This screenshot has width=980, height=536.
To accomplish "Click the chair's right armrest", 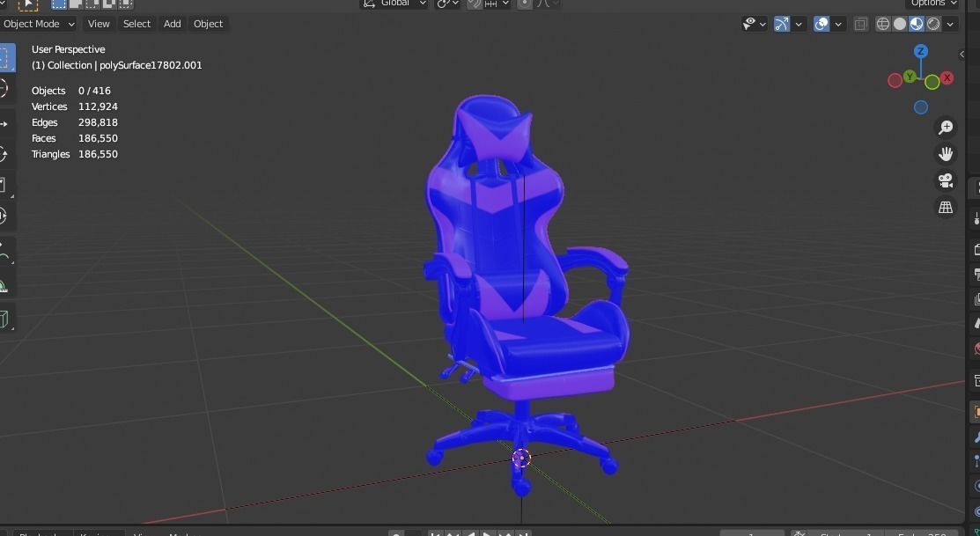I will click(598, 259).
